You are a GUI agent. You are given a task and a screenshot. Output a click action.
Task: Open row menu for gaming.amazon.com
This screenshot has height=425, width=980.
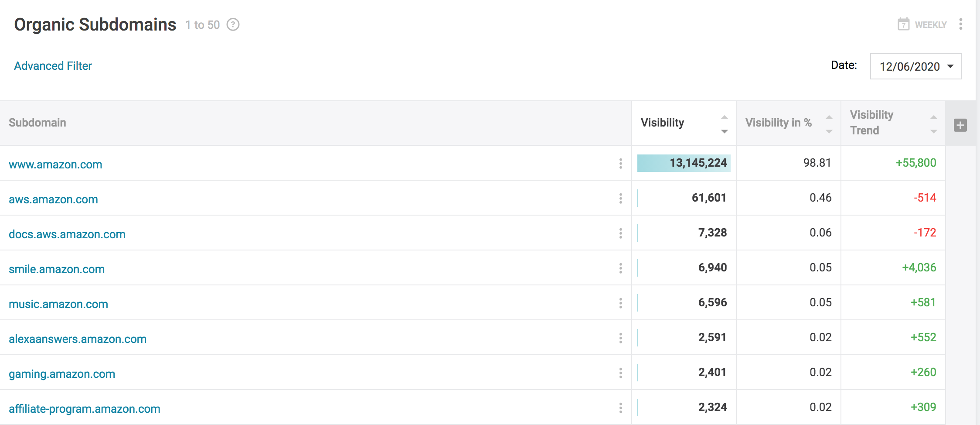point(621,373)
